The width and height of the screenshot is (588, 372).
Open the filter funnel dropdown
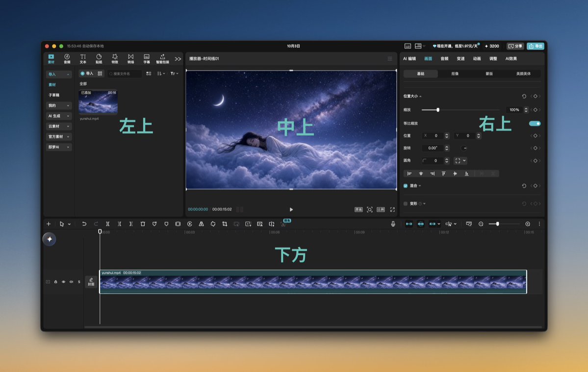pyautogui.click(x=174, y=74)
